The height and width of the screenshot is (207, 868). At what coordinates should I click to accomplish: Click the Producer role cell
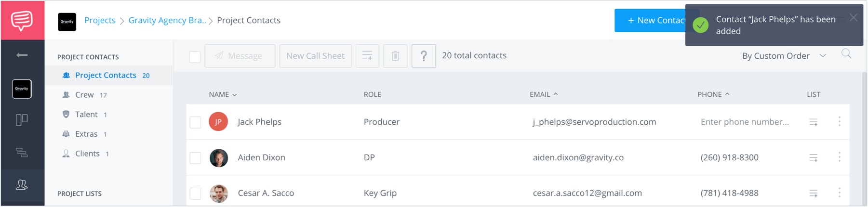(382, 122)
